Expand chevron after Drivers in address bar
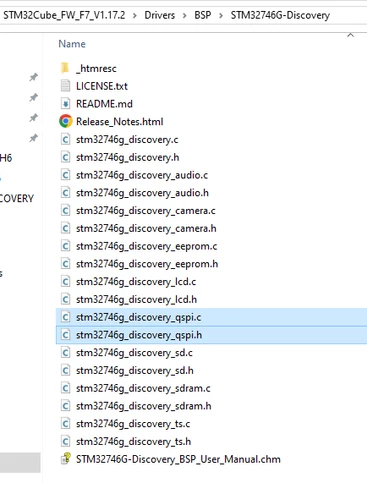This screenshot has height=483, width=367. pos(184,15)
